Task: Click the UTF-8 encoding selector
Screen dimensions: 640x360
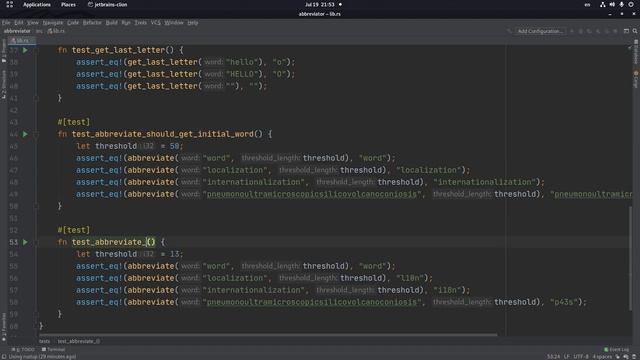Action: [581, 357]
